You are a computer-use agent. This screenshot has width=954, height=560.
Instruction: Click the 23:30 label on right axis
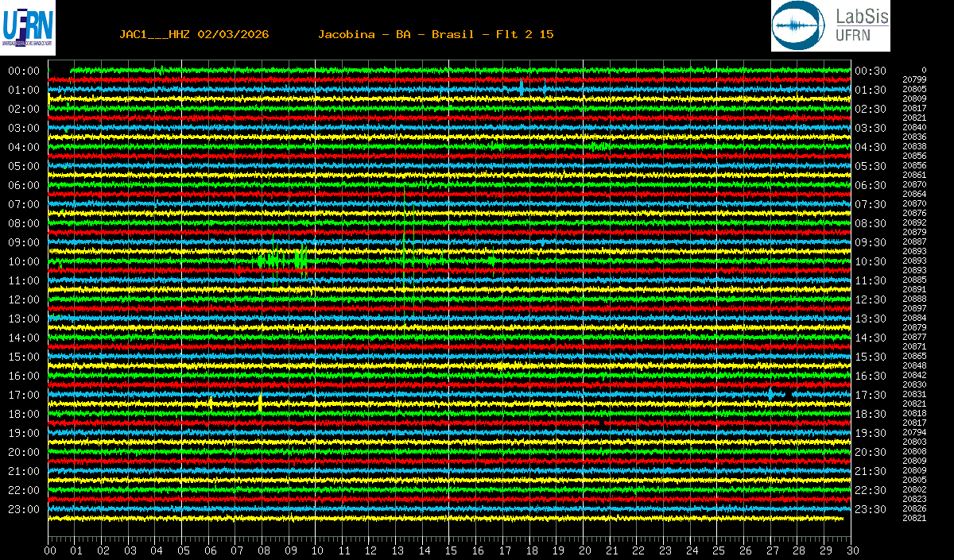pyautogui.click(x=871, y=509)
